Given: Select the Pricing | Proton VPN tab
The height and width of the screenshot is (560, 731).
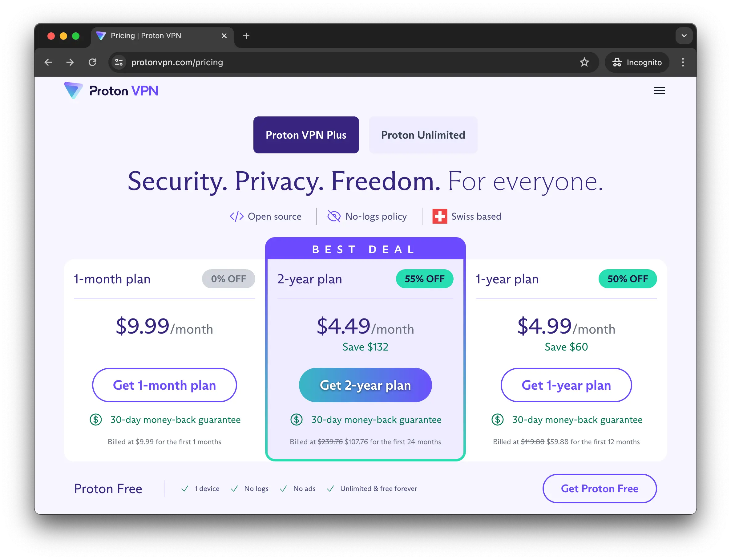Looking at the screenshot, I should (146, 36).
